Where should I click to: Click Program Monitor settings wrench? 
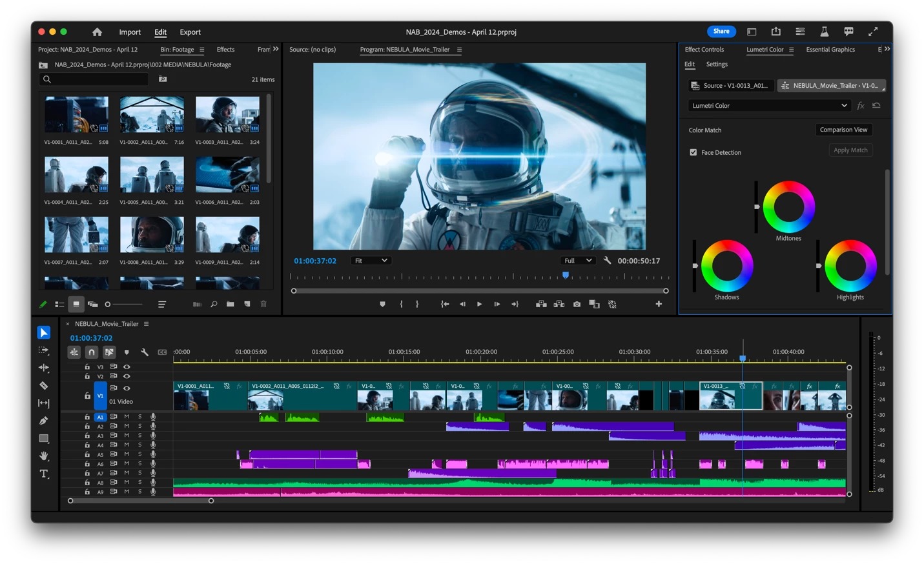(x=607, y=260)
